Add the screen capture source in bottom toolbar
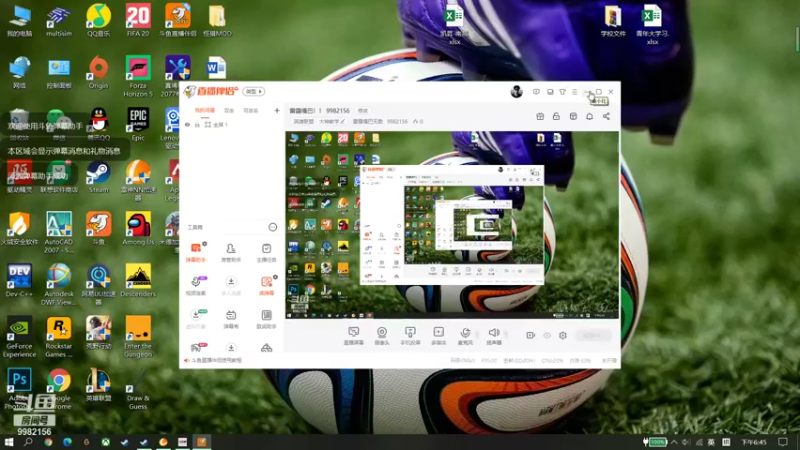 (354, 336)
